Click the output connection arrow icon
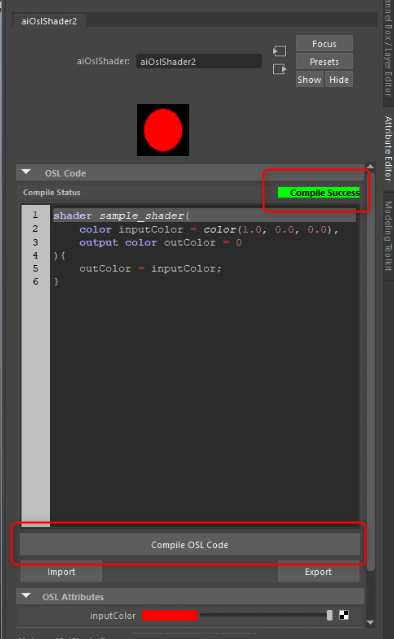 280,69
